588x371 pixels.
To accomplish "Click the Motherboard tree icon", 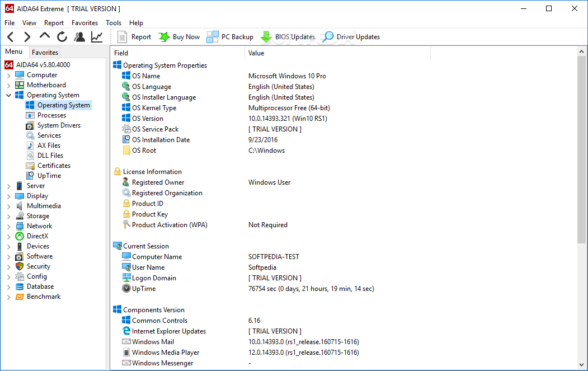I will pyautogui.click(x=20, y=85).
